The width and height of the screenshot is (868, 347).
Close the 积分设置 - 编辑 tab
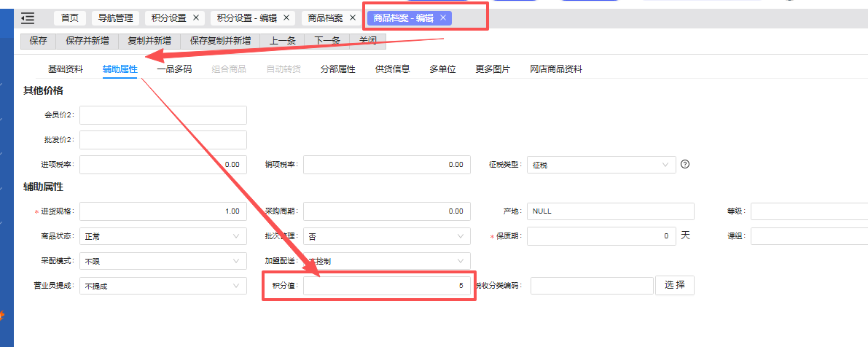point(286,17)
